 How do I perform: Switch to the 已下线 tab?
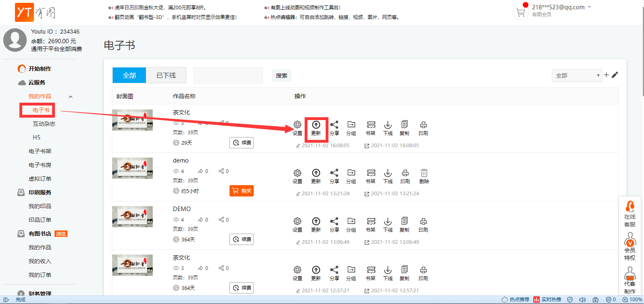tap(166, 76)
